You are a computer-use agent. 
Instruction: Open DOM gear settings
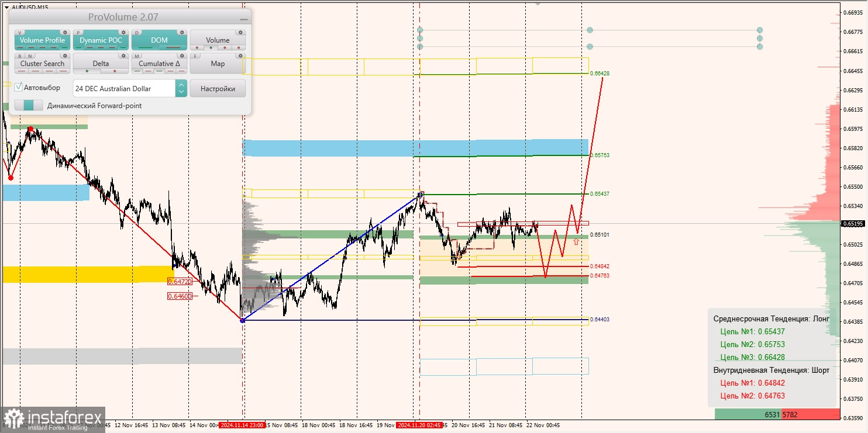pyautogui.click(x=182, y=32)
